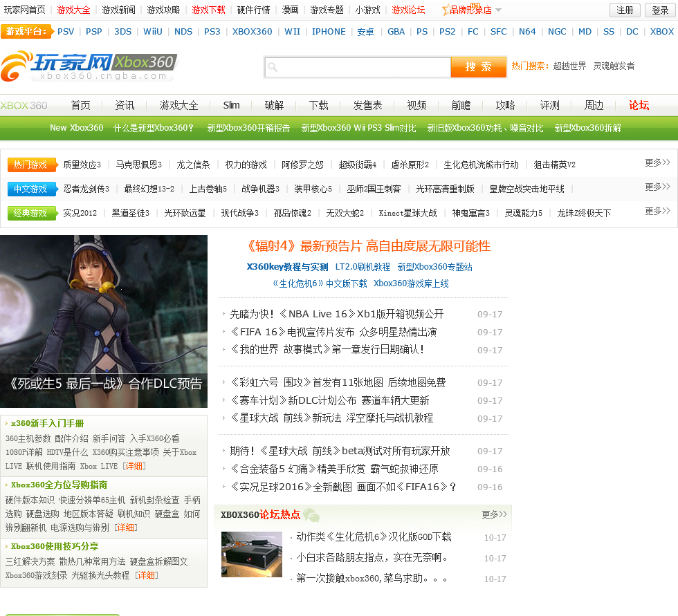Open the 超级街霸4 game link

357,165
